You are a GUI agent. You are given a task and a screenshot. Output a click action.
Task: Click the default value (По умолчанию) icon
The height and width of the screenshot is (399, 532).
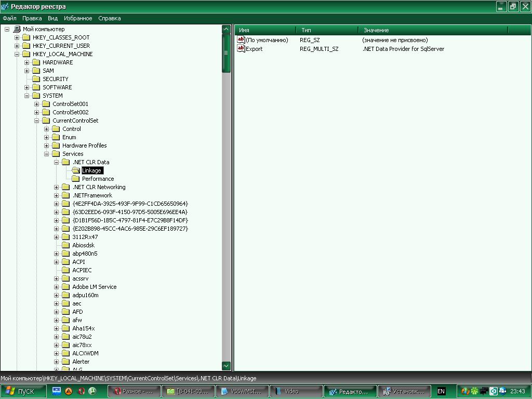[241, 40]
